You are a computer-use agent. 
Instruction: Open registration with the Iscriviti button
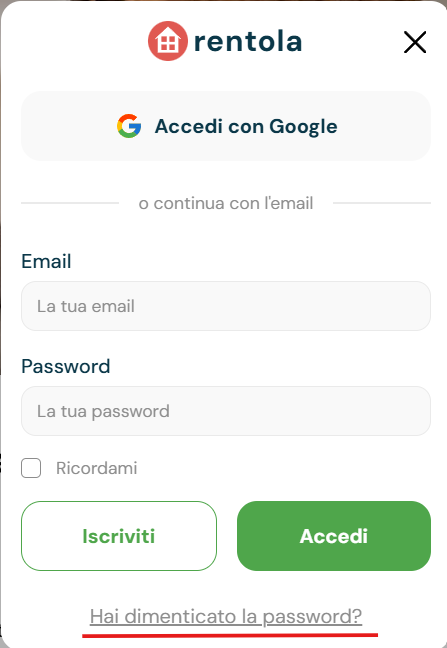119,536
